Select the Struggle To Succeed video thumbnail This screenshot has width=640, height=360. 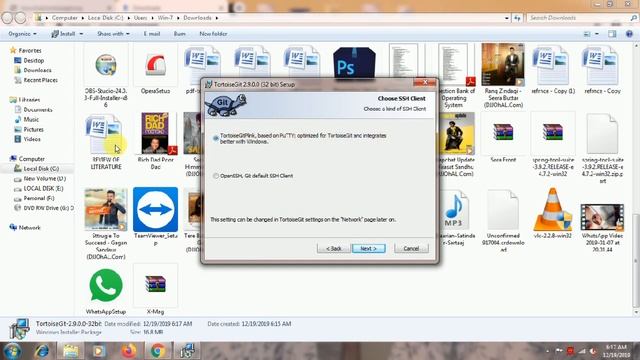(106, 209)
